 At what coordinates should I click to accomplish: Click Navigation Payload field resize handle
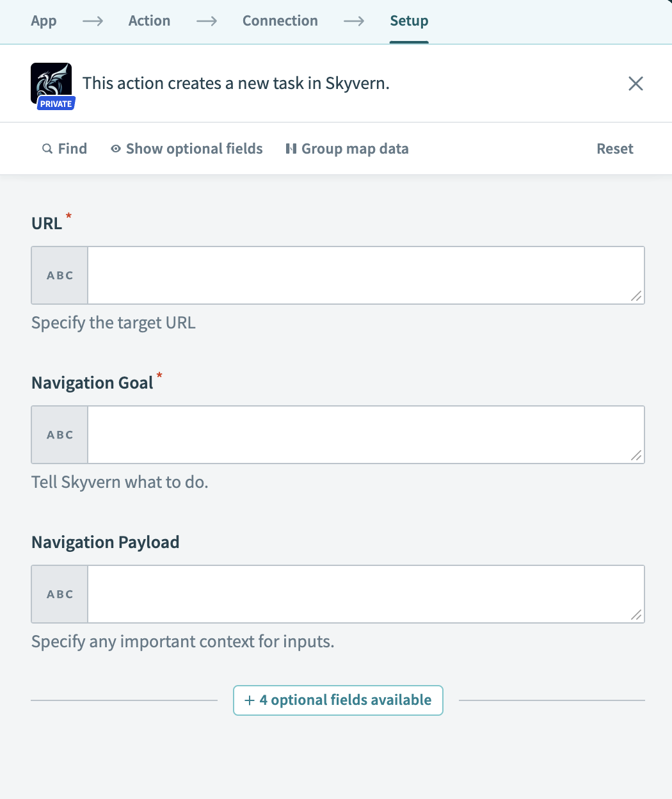tap(636, 615)
